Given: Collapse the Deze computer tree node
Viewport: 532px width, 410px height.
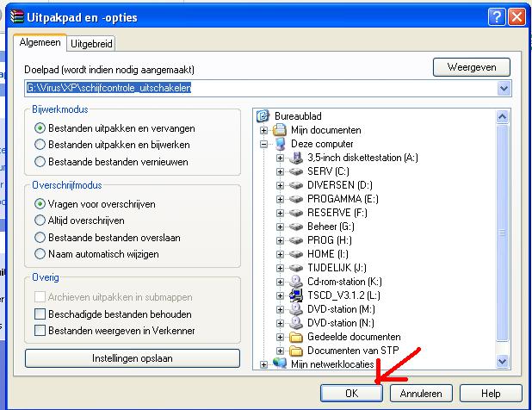Looking at the screenshot, I should point(263,144).
